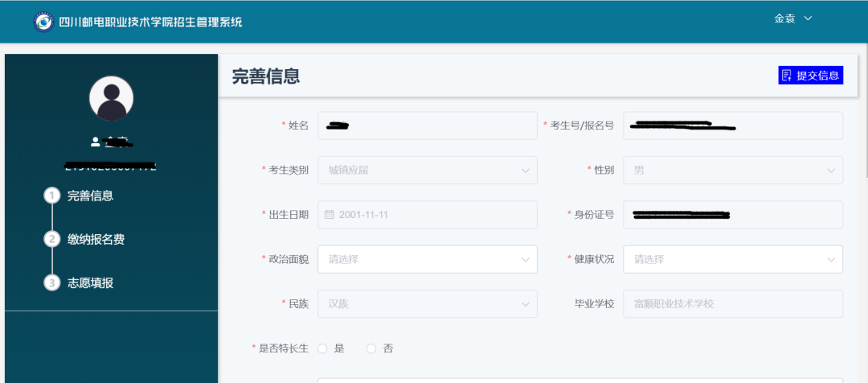Click the college logo in the header

43,22
